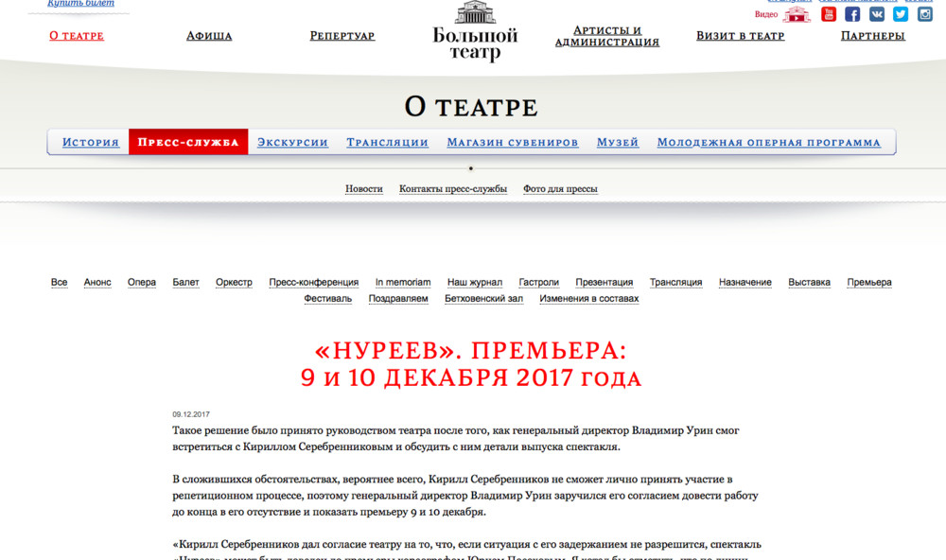The width and height of the screenshot is (946, 560).
Task: Filter news by Презентация
Action: [x=604, y=283]
